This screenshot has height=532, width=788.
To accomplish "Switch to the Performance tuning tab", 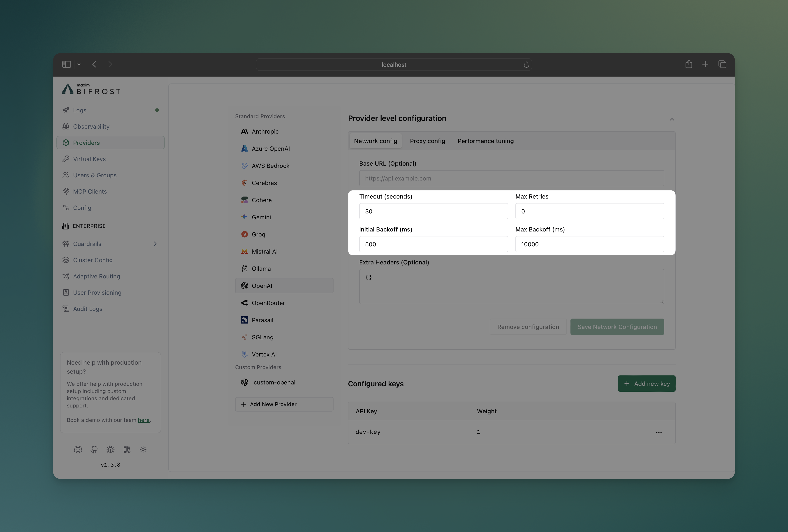I will pos(485,141).
